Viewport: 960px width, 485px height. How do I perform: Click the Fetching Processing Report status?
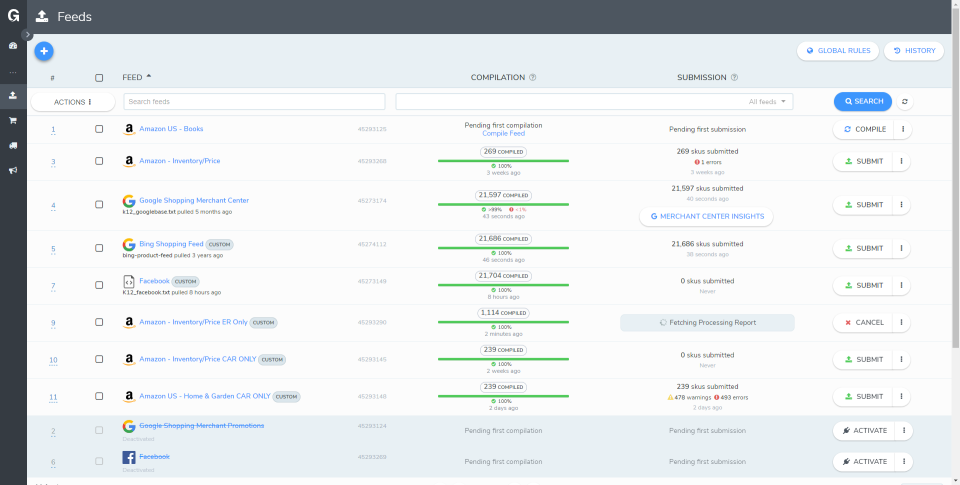[707, 323]
